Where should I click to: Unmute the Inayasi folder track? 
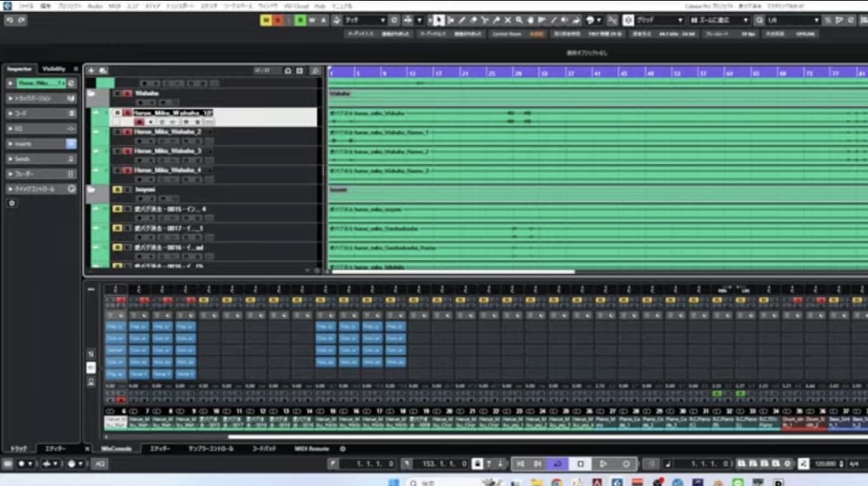(x=117, y=189)
